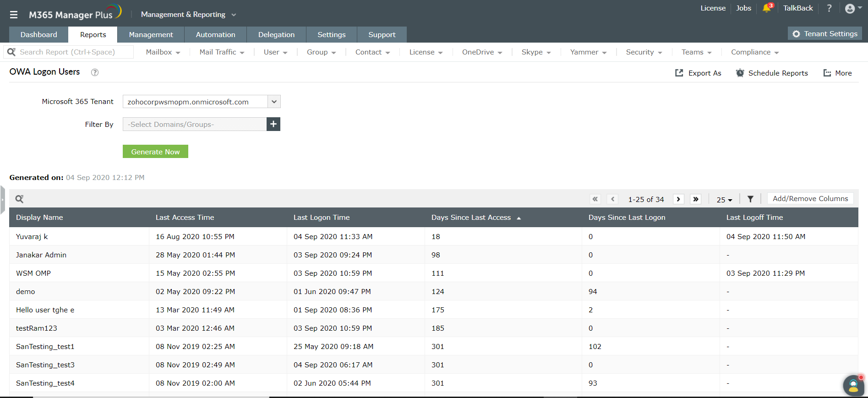Switch to the Management tab

click(x=151, y=35)
